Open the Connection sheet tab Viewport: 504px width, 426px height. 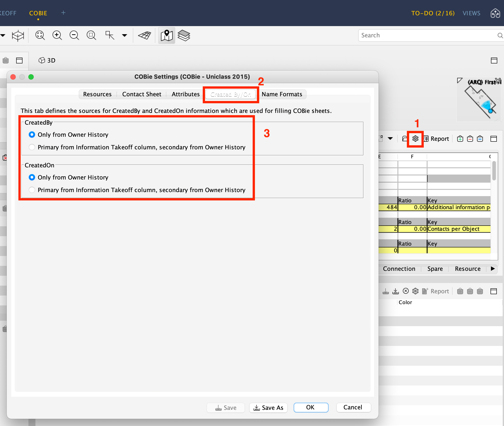pyautogui.click(x=399, y=269)
